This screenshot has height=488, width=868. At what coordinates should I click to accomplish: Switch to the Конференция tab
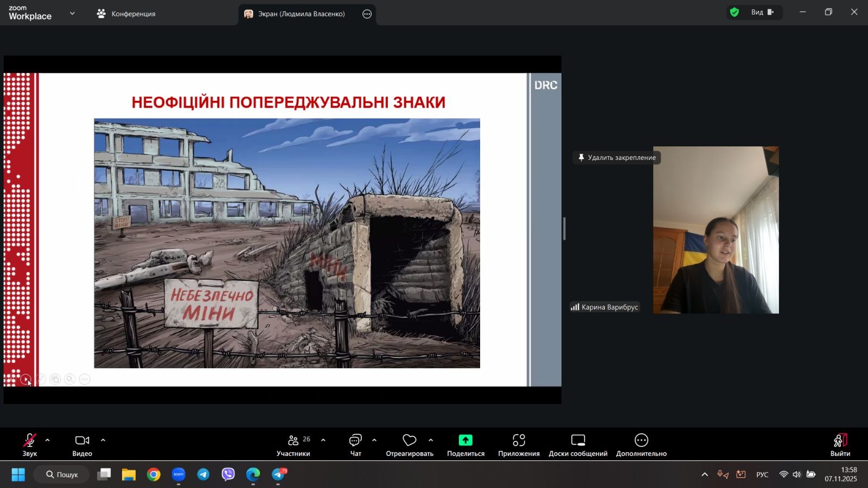point(126,14)
